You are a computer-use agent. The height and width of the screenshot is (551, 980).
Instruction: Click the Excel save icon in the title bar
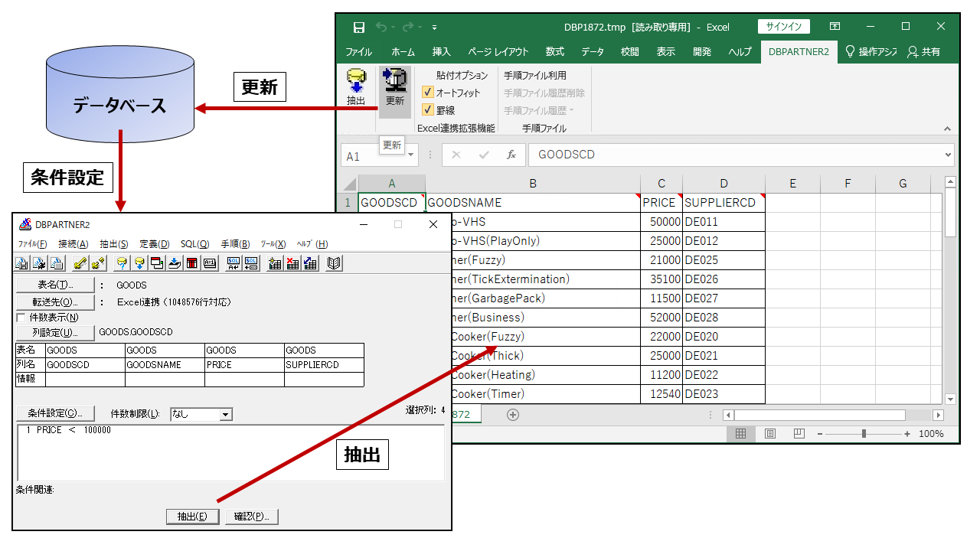coord(358,28)
